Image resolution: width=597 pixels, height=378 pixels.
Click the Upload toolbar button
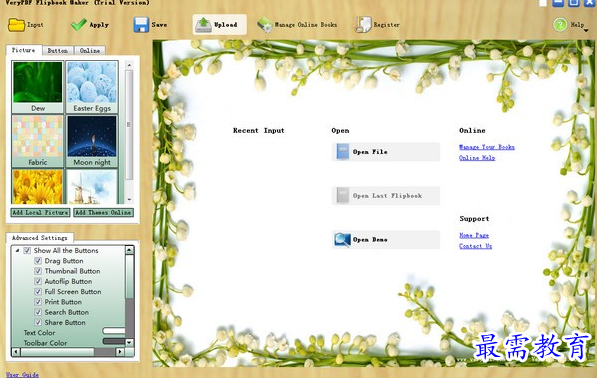pyautogui.click(x=219, y=25)
